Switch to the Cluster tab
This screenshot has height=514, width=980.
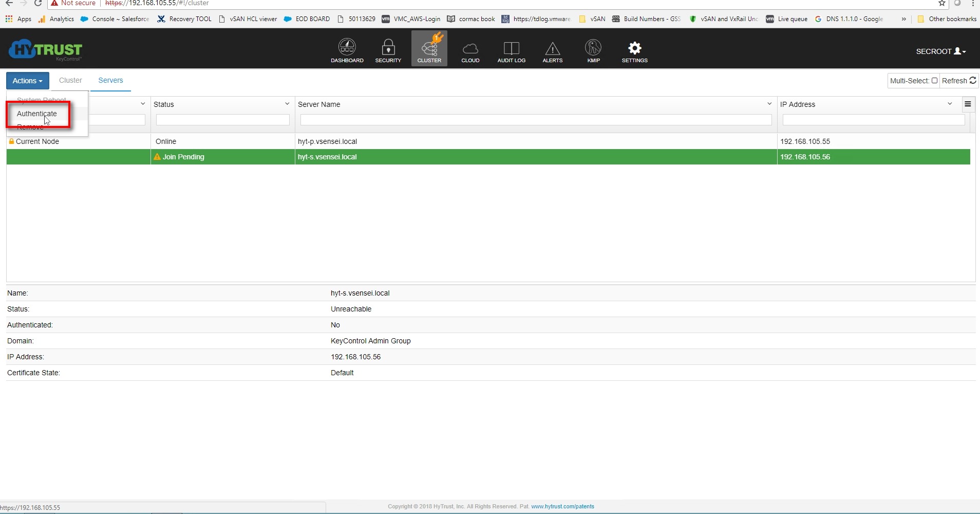pos(70,81)
